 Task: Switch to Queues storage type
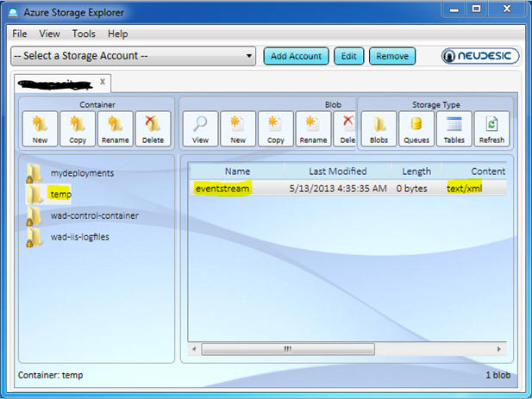click(x=416, y=128)
